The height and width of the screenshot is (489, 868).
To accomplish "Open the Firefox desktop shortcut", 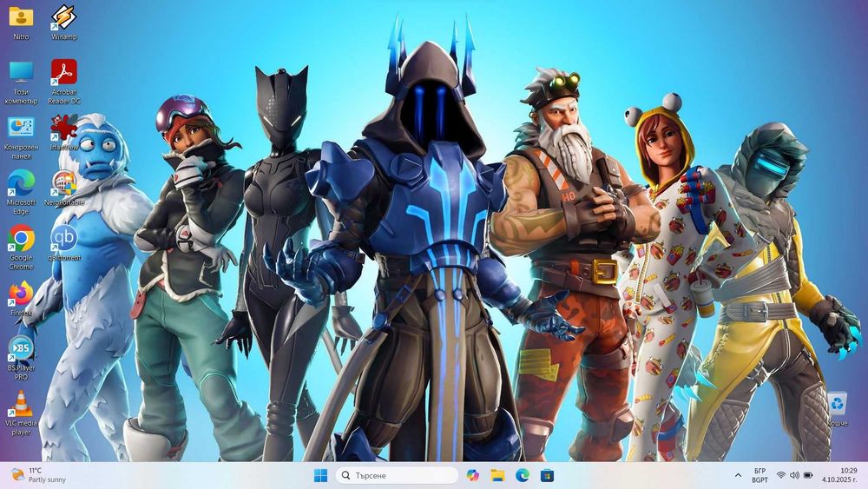I will click(21, 299).
